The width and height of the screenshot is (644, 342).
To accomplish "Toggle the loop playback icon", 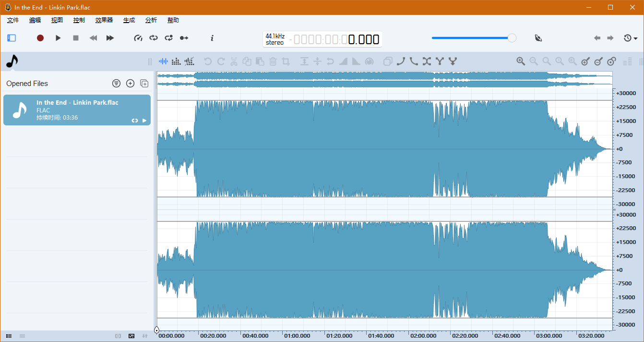I will (x=154, y=38).
